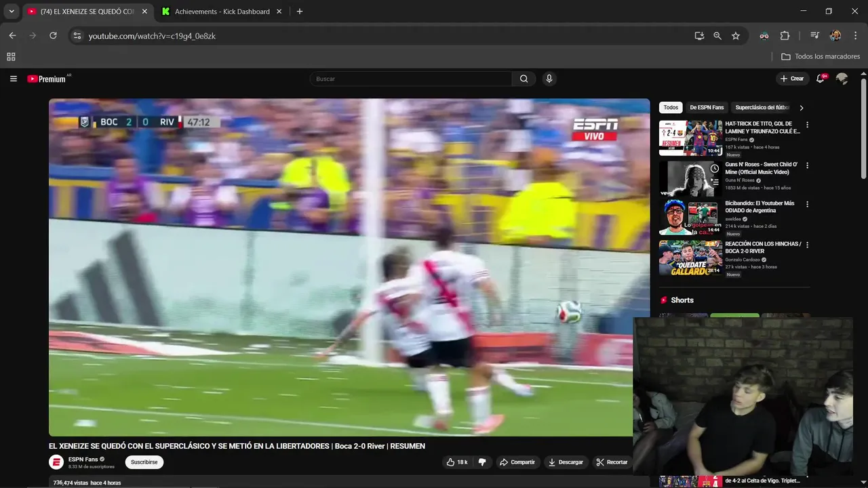Click the Crear button
Screen dimensions: 868x488
click(792, 79)
